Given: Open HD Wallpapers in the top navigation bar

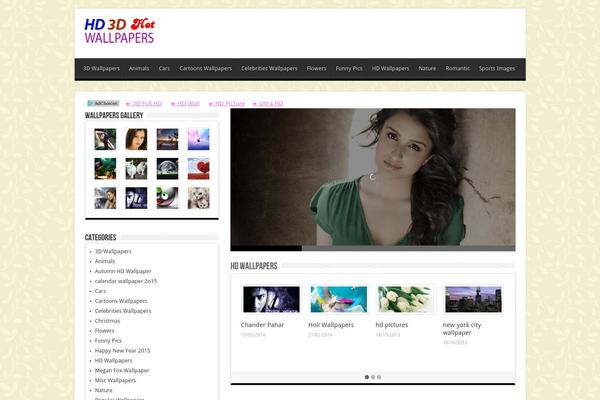Looking at the screenshot, I should (390, 69).
